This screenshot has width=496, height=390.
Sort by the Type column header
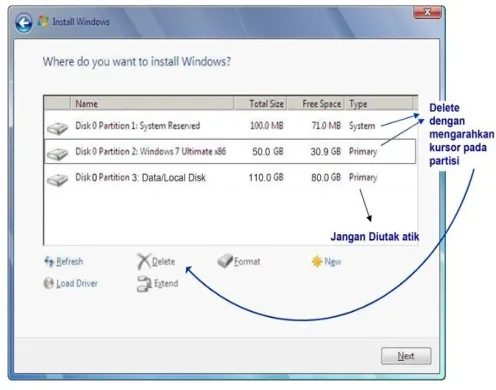[x=379, y=104]
